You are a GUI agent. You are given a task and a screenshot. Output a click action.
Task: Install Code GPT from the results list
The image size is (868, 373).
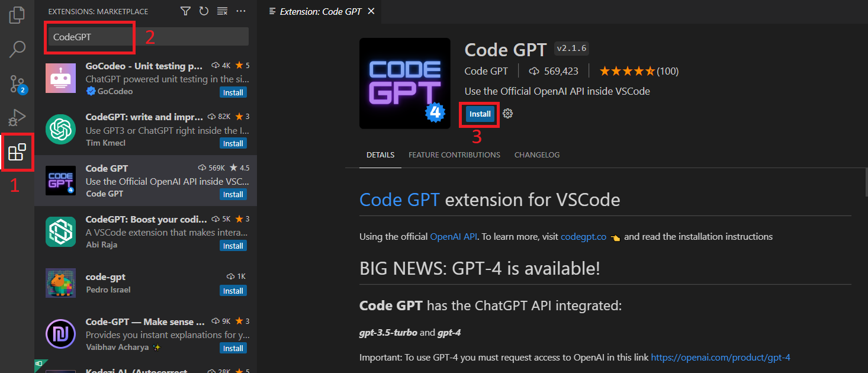pyautogui.click(x=233, y=194)
